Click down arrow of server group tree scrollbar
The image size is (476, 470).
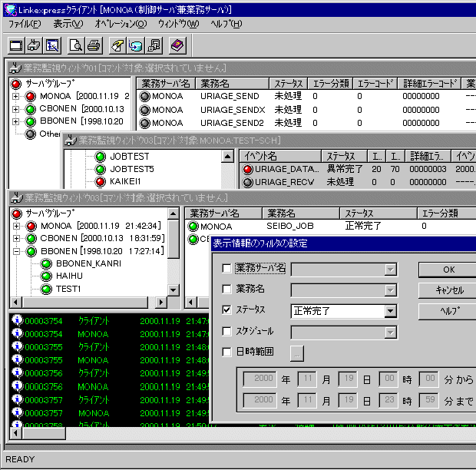pos(173,290)
